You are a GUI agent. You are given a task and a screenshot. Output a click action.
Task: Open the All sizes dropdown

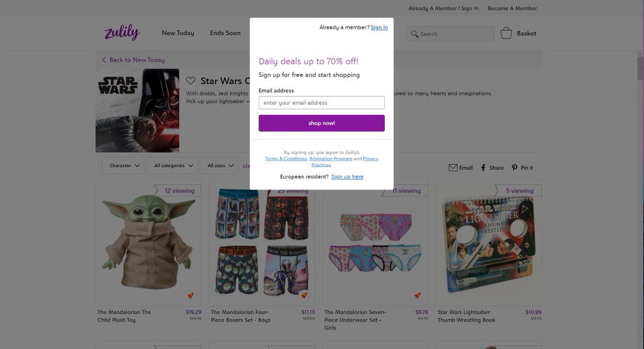[219, 165]
